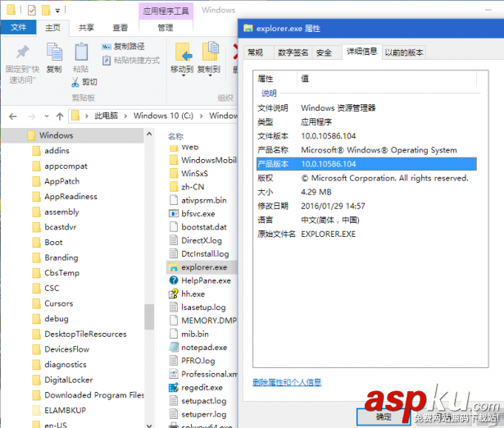Select the addins folder in tree
This screenshot has width=504, height=428.
[51, 151]
